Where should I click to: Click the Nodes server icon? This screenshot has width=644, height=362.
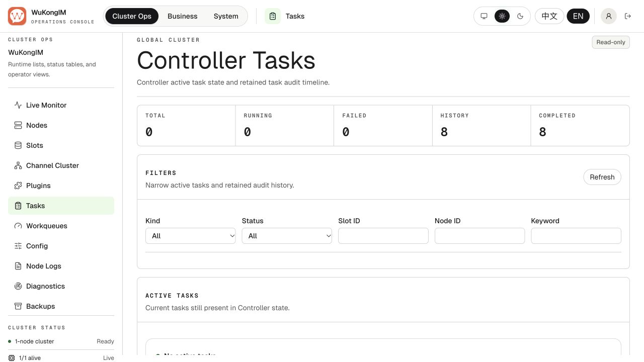pos(18,125)
